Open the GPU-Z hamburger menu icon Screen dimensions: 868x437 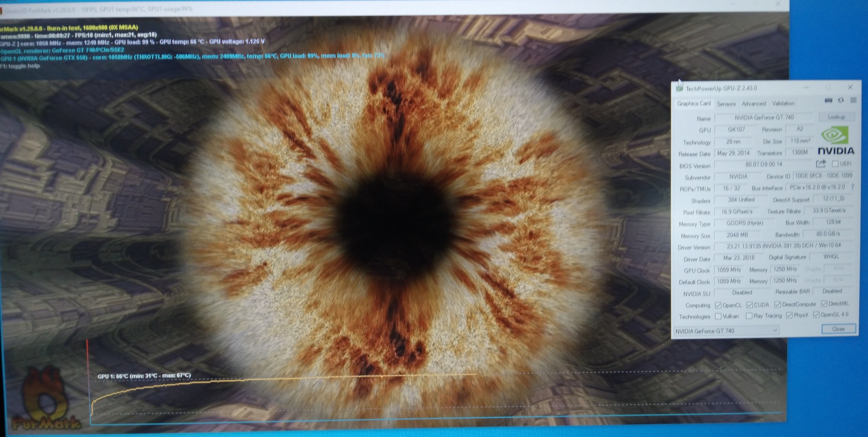click(x=853, y=100)
